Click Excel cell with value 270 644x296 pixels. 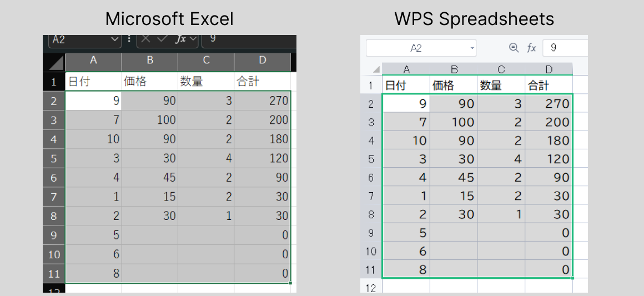tap(263, 101)
